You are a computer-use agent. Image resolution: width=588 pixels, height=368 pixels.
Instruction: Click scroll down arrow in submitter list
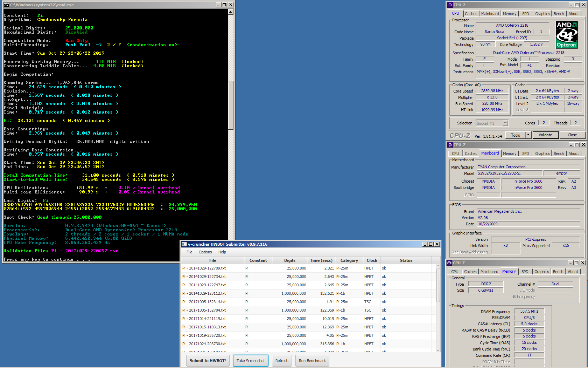[438, 350]
